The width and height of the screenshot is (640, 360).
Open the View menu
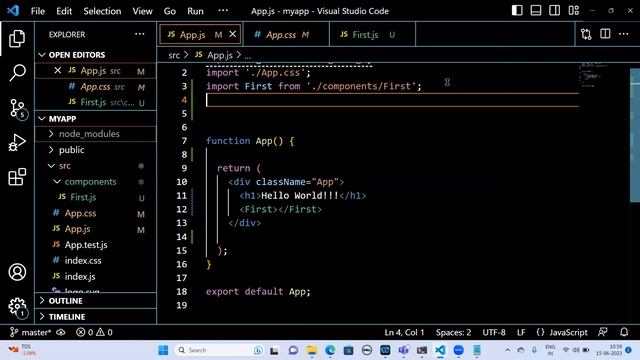point(142,11)
